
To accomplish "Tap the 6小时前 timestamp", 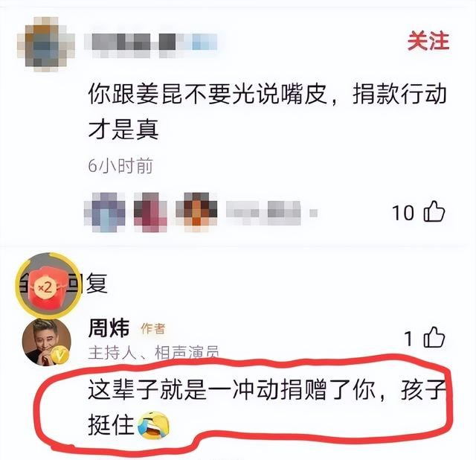I will coord(120,165).
